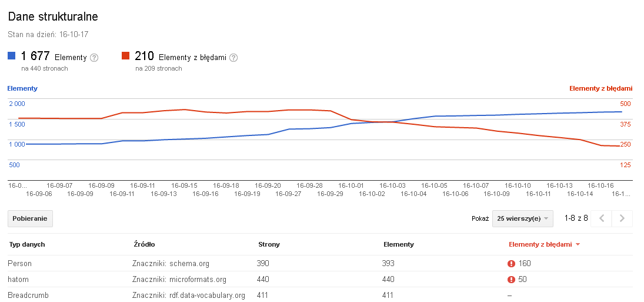Click the red Elementy z błędami axis label

(600, 88)
